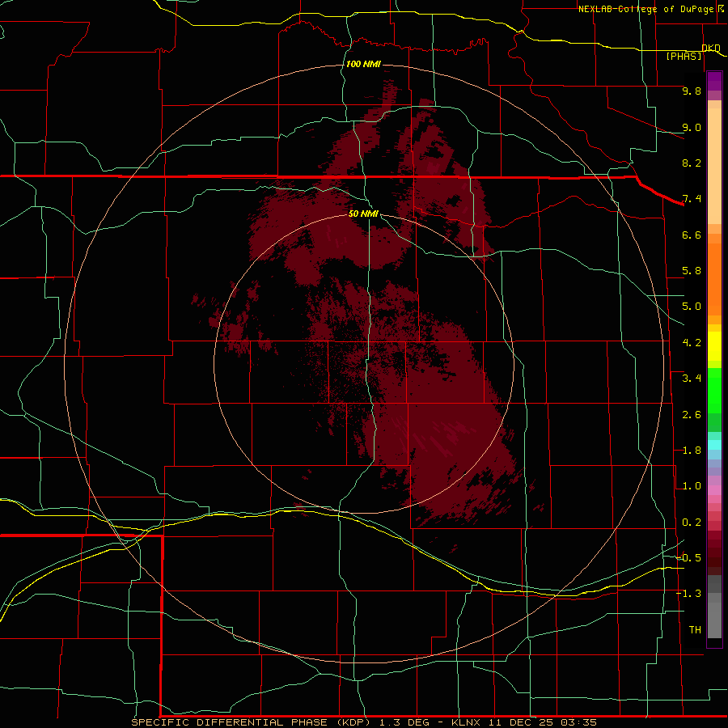Screen dimensions: 728x728
Task: Click the -0.5 value on color scale
Action: pos(688,557)
